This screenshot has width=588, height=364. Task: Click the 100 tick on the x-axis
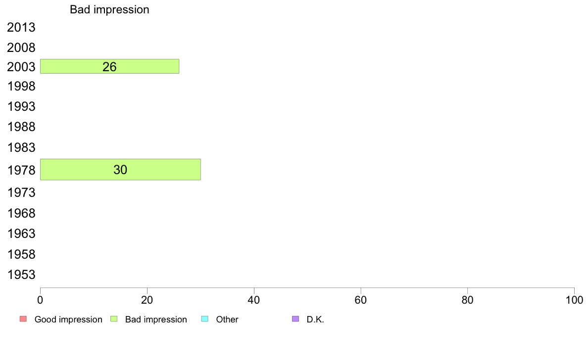574,300
